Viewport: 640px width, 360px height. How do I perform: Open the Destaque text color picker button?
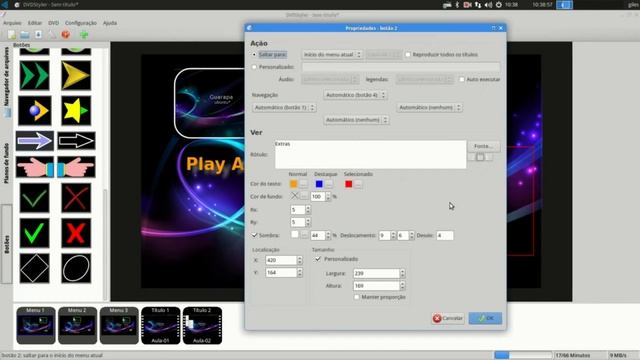point(329,184)
